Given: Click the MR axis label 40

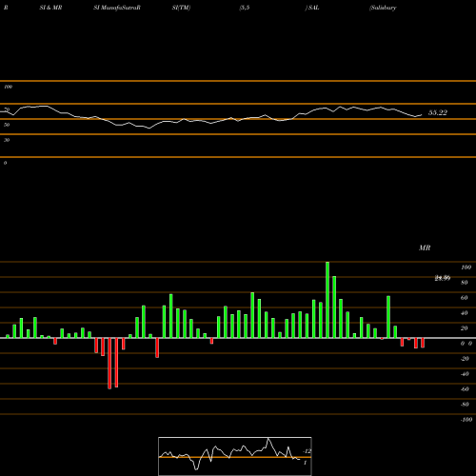Looking at the screenshot, I should (x=465, y=313).
